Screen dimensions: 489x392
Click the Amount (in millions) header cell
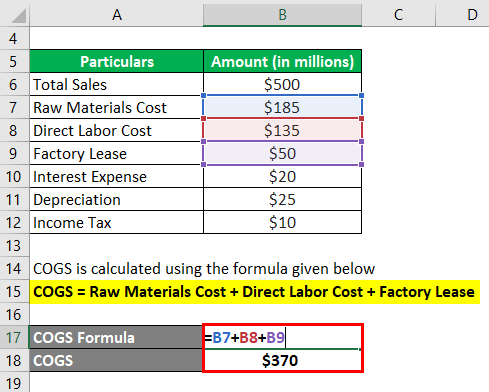(x=282, y=61)
